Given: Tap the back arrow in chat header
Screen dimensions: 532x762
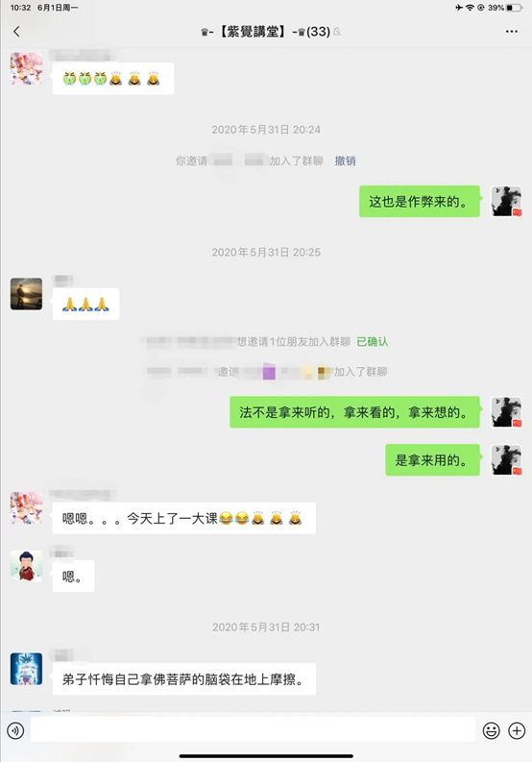Looking at the screenshot, I should point(16,32).
